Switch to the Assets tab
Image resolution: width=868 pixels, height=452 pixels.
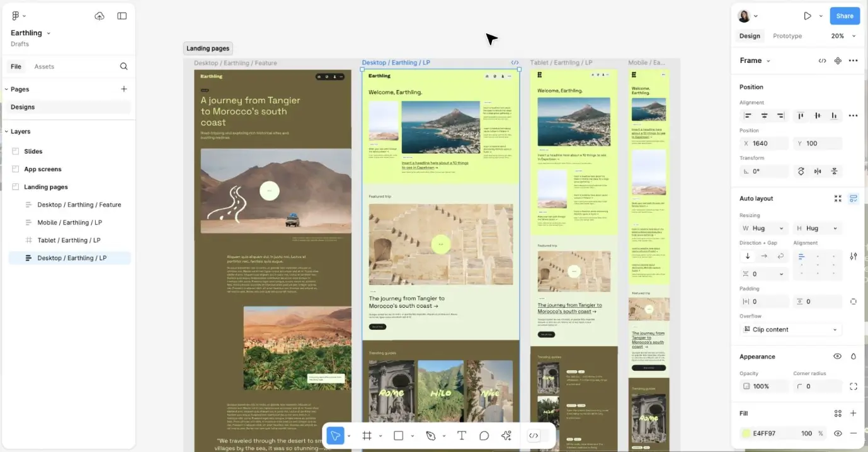pyautogui.click(x=44, y=66)
